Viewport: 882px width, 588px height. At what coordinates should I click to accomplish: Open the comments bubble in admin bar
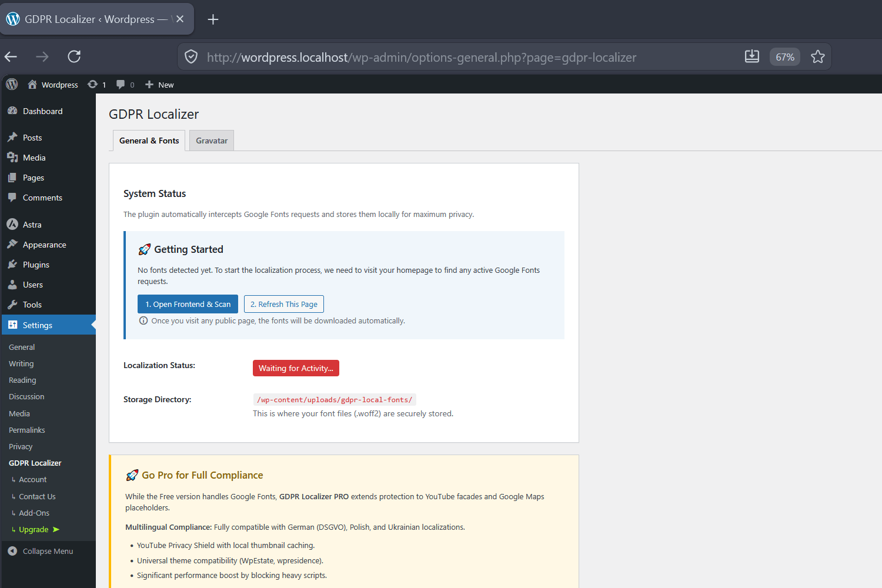[x=125, y=85]
